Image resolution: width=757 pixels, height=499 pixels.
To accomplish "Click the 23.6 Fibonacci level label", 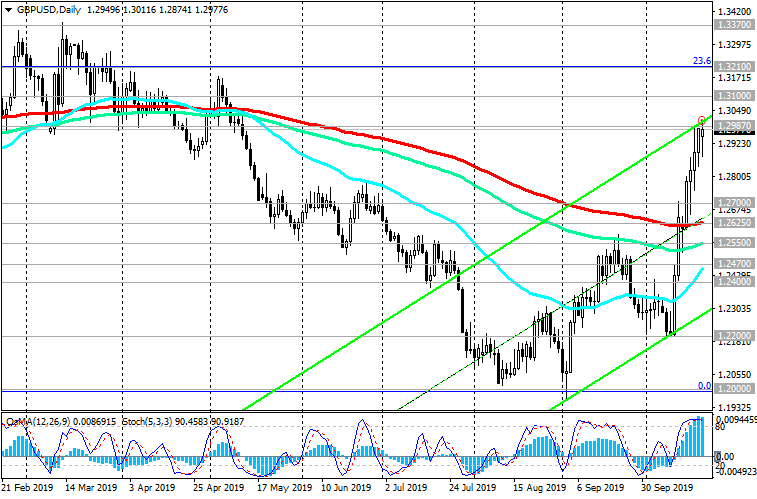I will tap(702, 61).
